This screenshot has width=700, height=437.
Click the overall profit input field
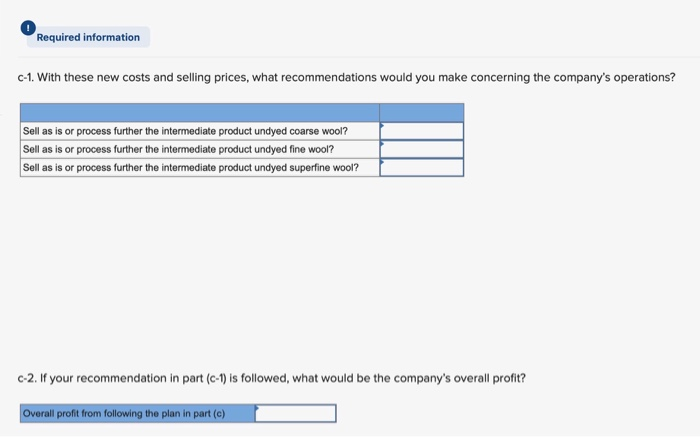click(295, 413)
